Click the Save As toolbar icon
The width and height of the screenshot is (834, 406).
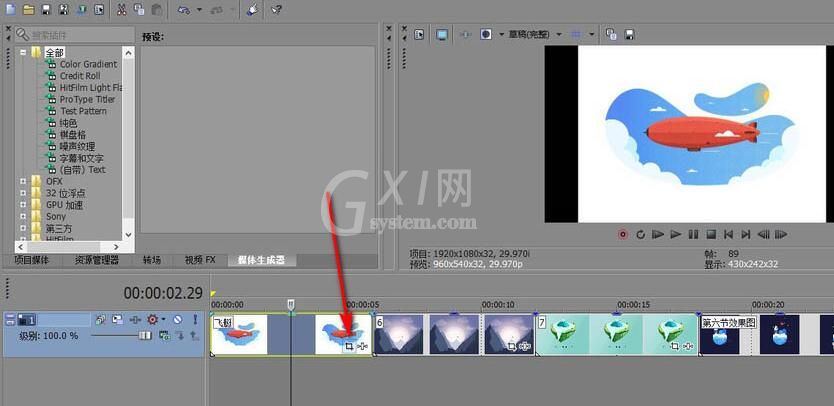click(63, 9)
